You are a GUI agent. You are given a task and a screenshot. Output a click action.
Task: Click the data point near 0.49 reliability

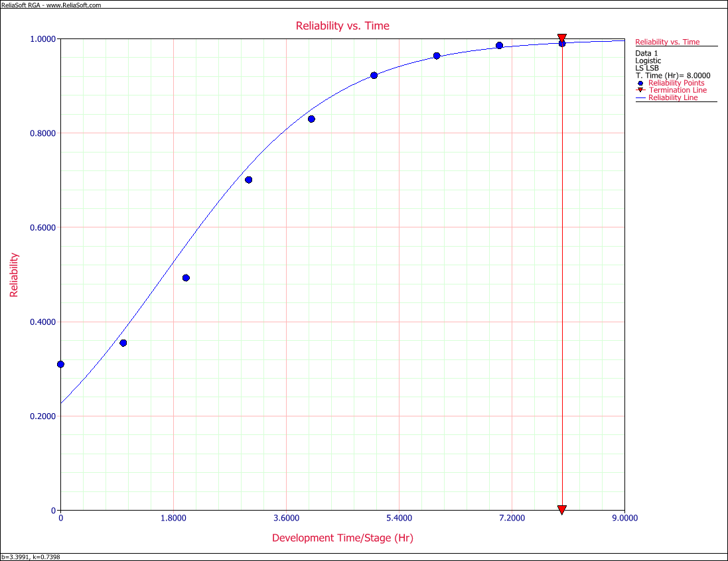point(186,278)
